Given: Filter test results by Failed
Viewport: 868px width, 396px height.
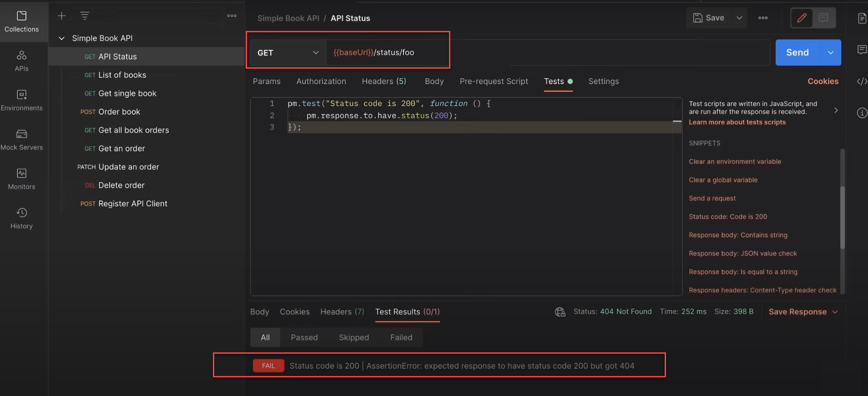Looking at the screenshot, I should (401, 337).
